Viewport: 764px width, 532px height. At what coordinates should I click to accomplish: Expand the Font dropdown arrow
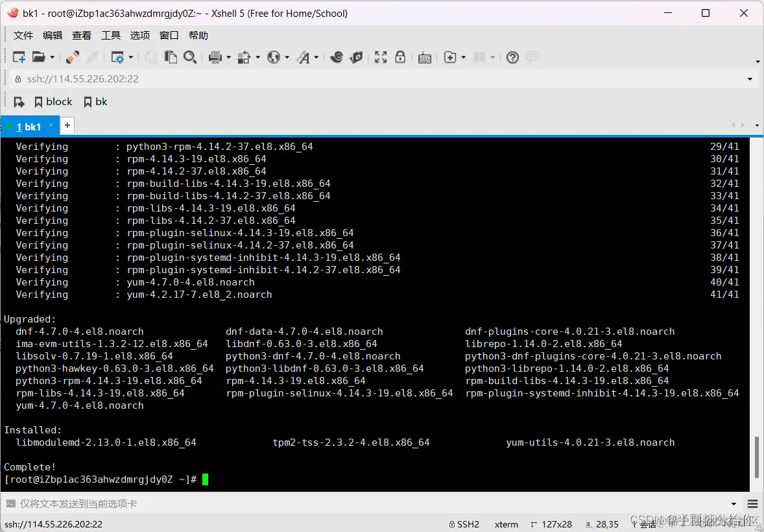(316, 58)
